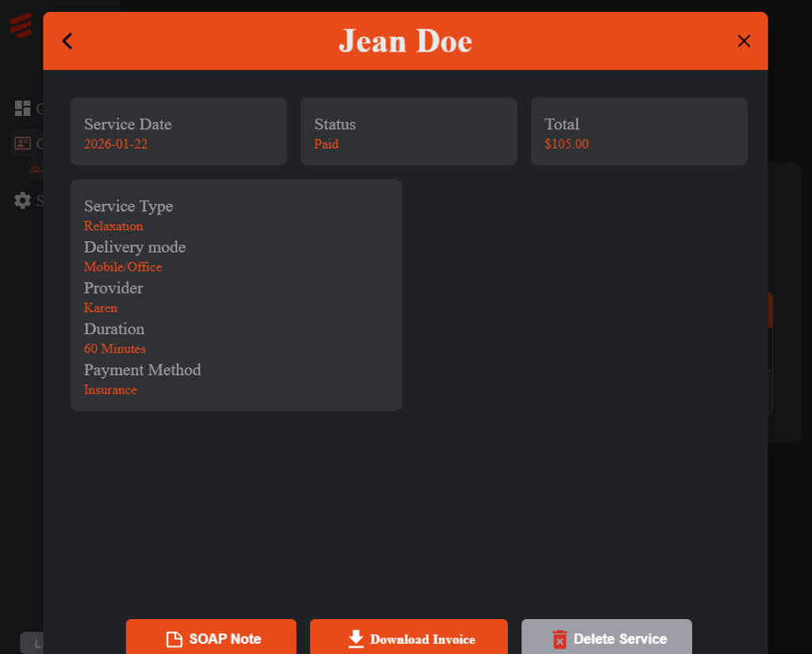Viewport: 812px width, 654px height.
Task: Select the dashboard grid icon in the sidebar
Action: point(22,109)
